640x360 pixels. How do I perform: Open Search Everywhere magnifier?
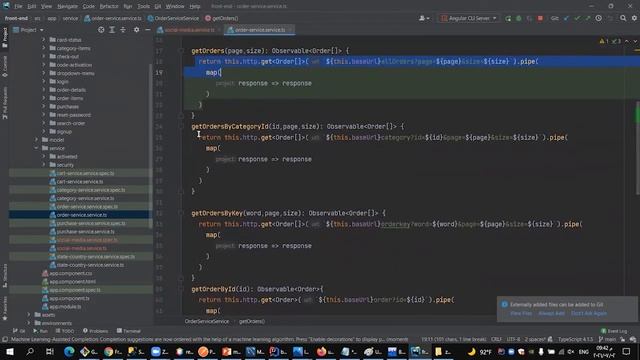pos(623,18)
